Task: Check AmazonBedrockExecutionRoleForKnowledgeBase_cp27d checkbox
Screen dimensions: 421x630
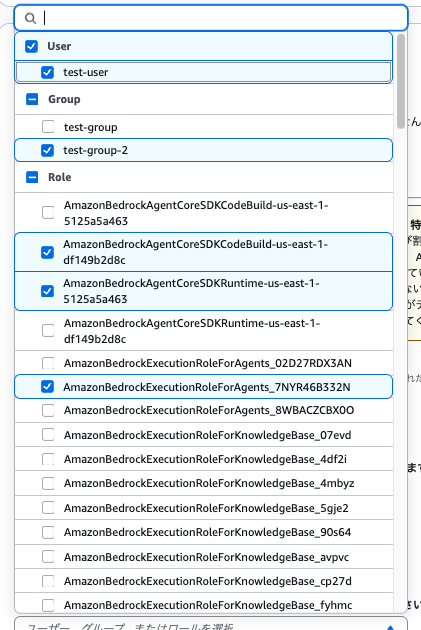Action: click(48, 581)
